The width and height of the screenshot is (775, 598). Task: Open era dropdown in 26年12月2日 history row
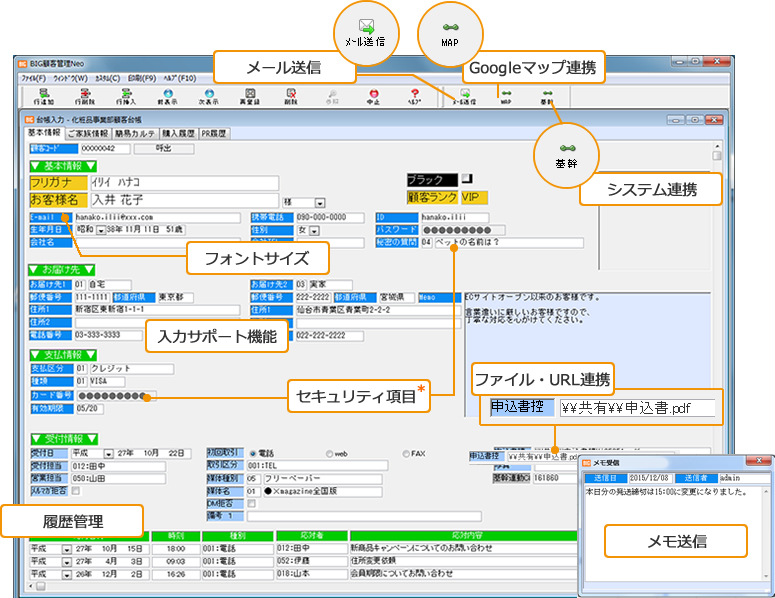[66, 575]
